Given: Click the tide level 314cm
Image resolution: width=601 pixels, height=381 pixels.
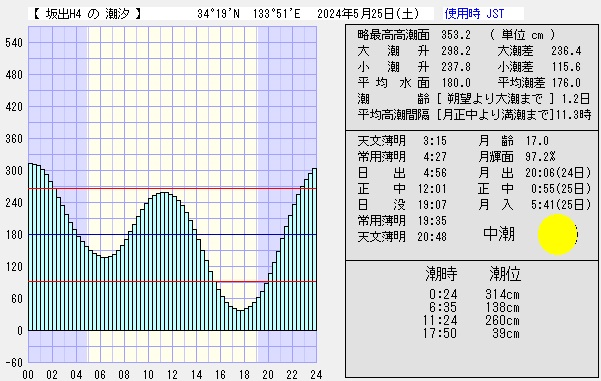Looking at the screenshot, I should (x=502, y=294).
